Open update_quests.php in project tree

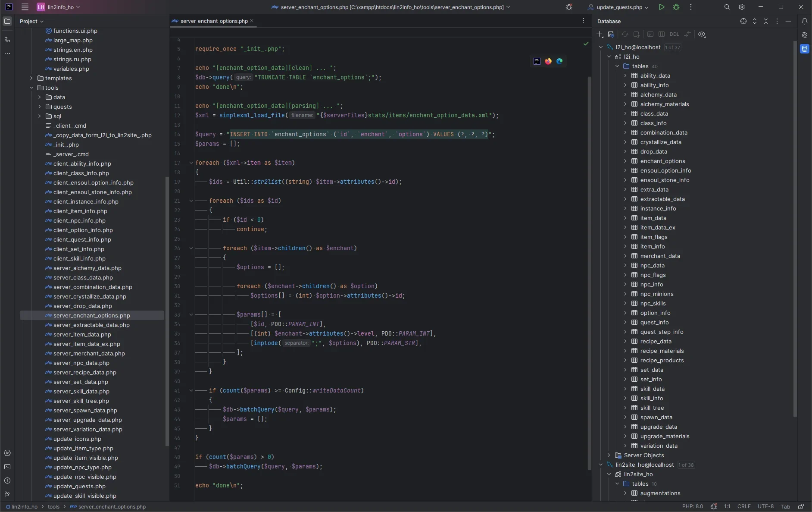click(x=79, y=486)
